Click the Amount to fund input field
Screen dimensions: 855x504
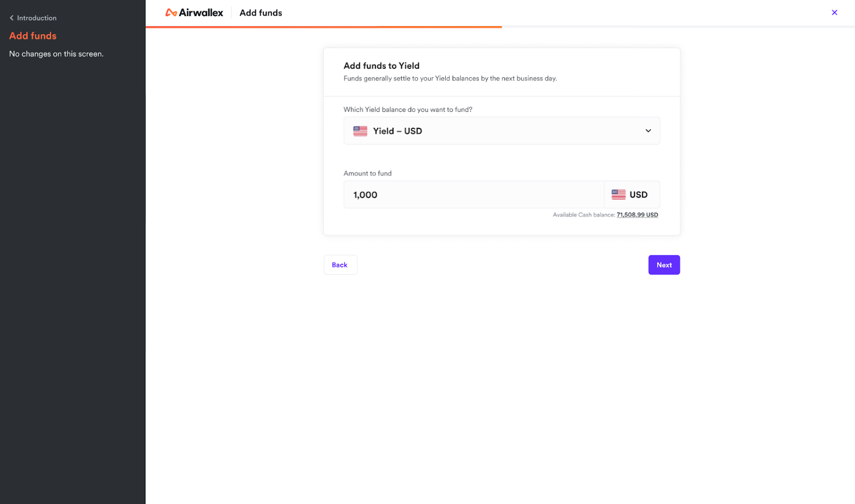(x=473, y=195)
